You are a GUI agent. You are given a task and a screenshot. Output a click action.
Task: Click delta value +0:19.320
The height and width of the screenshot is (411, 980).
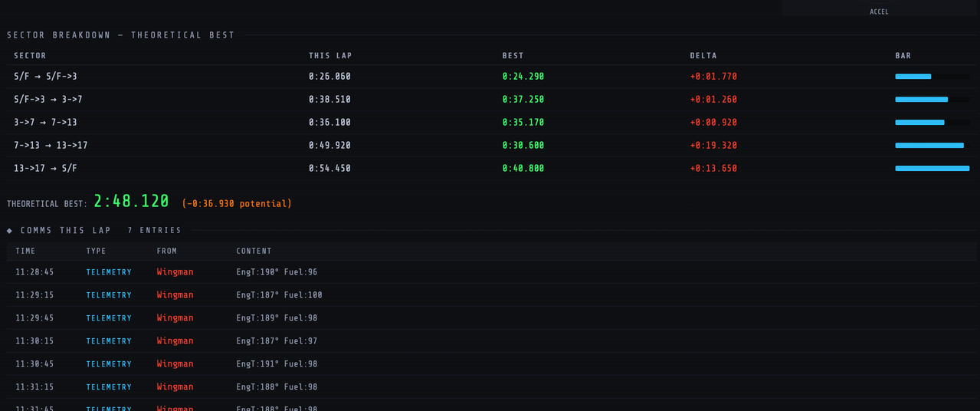pos(713,146)
